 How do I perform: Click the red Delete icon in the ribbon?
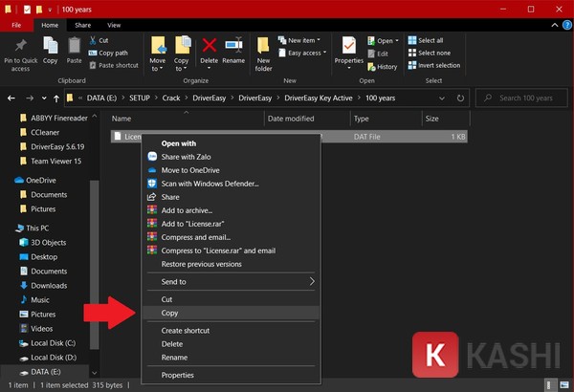[x=209, y=46]
